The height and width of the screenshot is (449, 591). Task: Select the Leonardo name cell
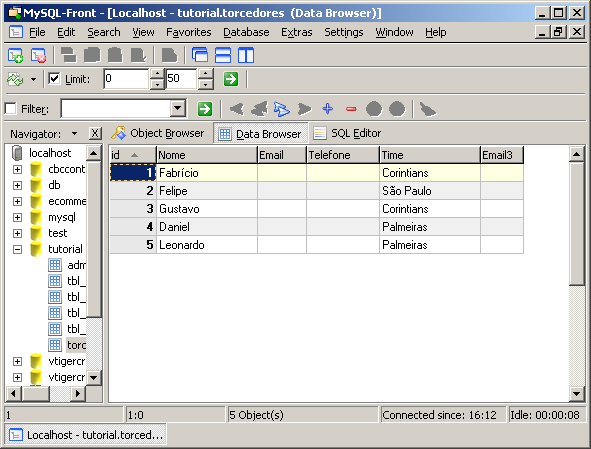click(x=207, y=245)
